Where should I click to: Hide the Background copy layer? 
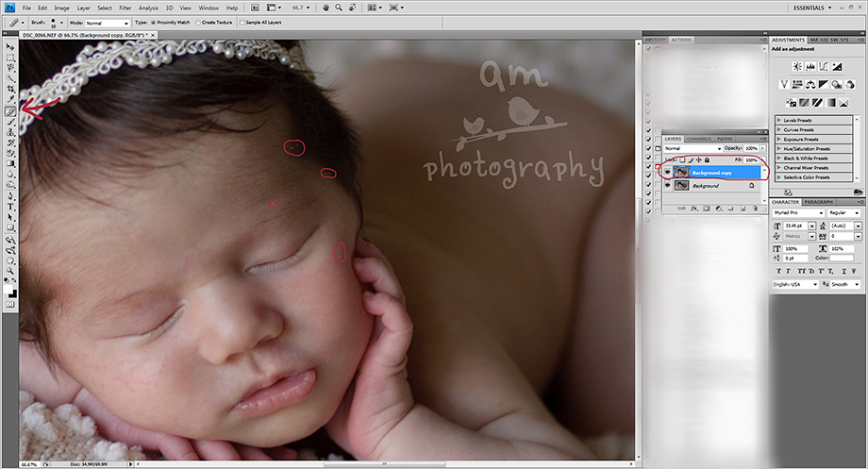tap(667, 173)
